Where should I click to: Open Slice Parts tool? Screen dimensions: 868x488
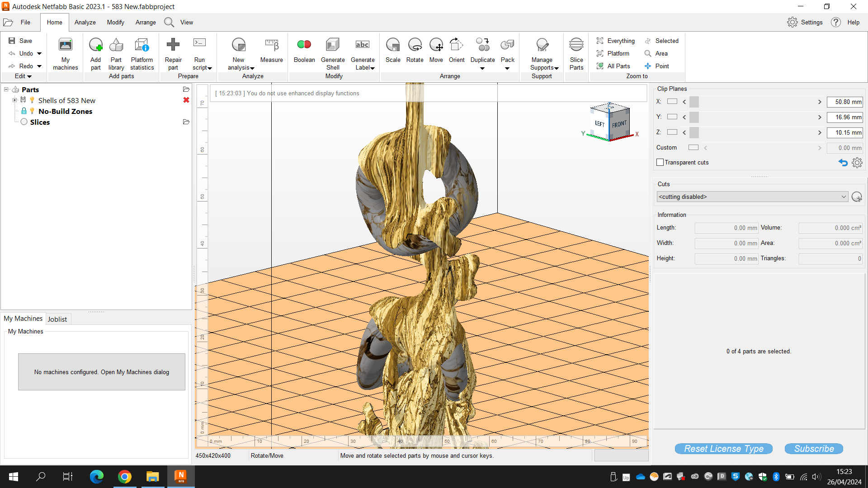click(576, 54)
